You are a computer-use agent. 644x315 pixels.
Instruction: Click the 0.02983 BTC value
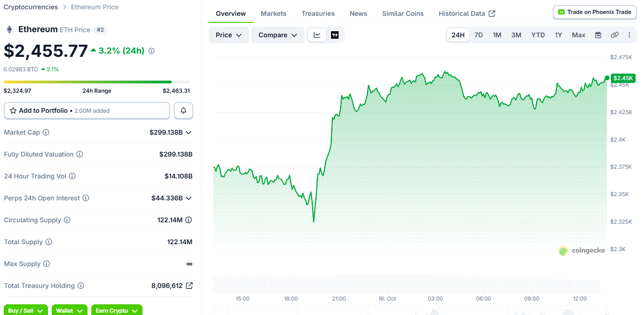[21, 69]
